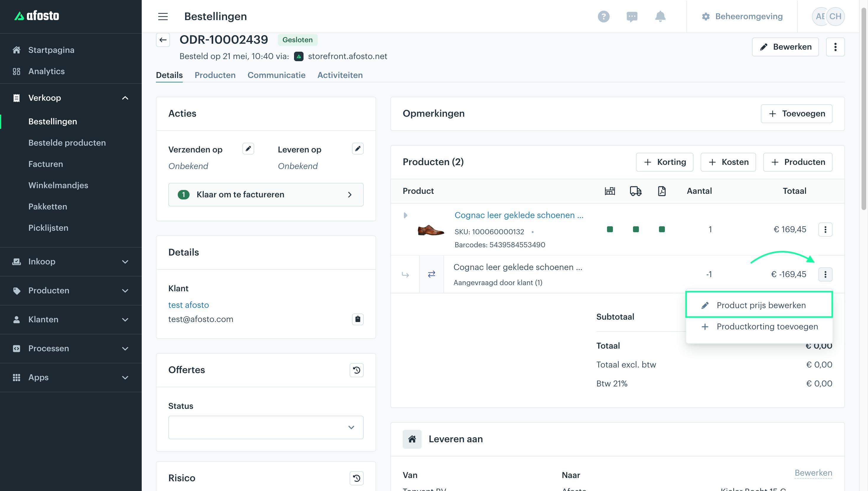Switch to the Activiteiten tab
Screen dimensions: 868x491
340,75
